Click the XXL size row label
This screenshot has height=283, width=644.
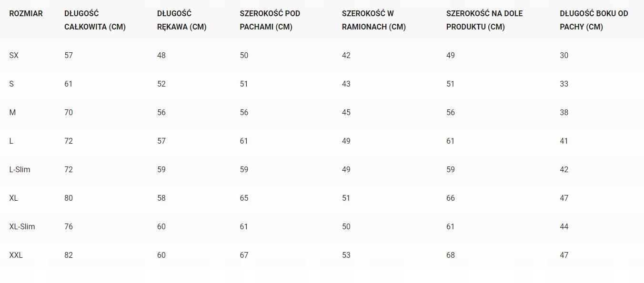[x=16, y=255]
